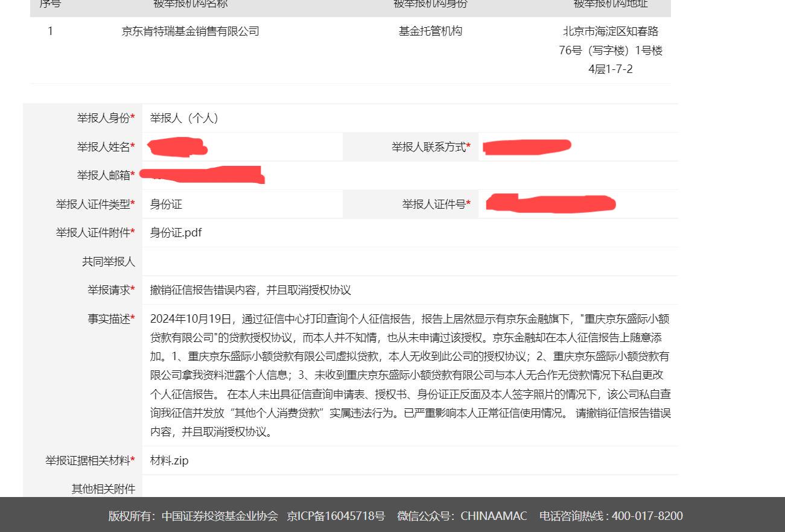
Task: Click address text 北京市海淀区知春路
Action: [x=611, y=31]
